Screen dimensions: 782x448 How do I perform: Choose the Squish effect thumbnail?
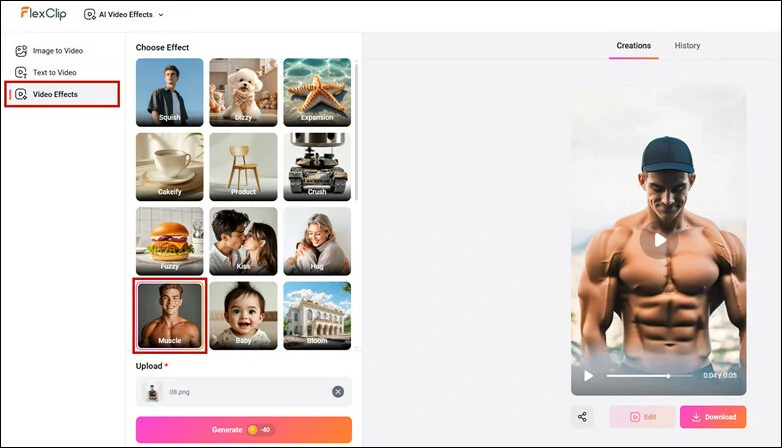coord(170,92)
